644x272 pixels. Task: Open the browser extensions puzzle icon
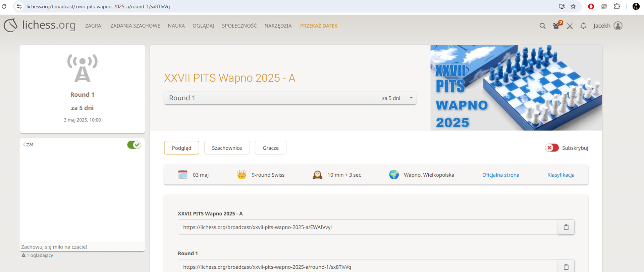[617, 6]
